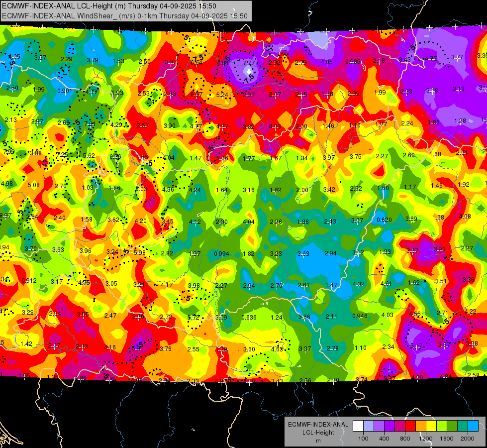Click the wind shear value 4.32
The width and height of the screenshot is (487, 448).
coord(359,284)
